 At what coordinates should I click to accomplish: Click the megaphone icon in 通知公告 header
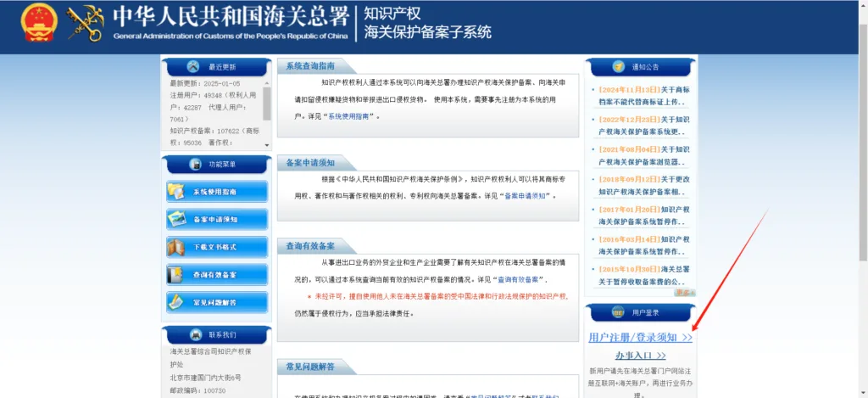click(618, 67)
